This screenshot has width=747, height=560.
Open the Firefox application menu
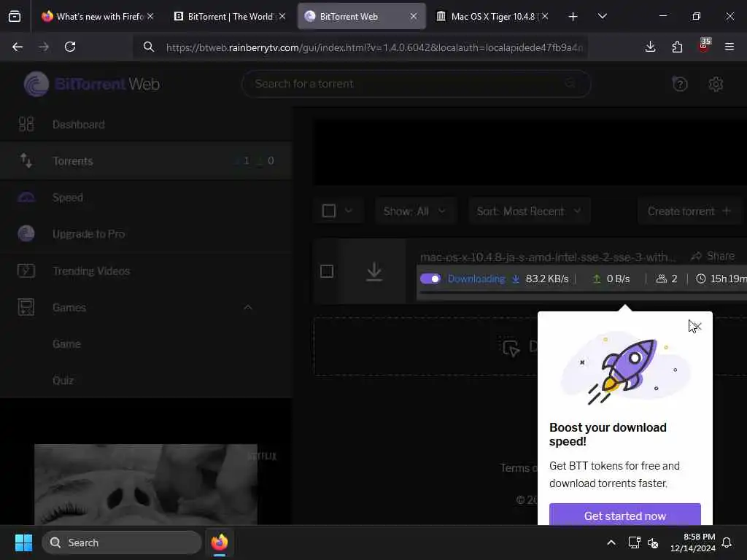pos(729,47)
